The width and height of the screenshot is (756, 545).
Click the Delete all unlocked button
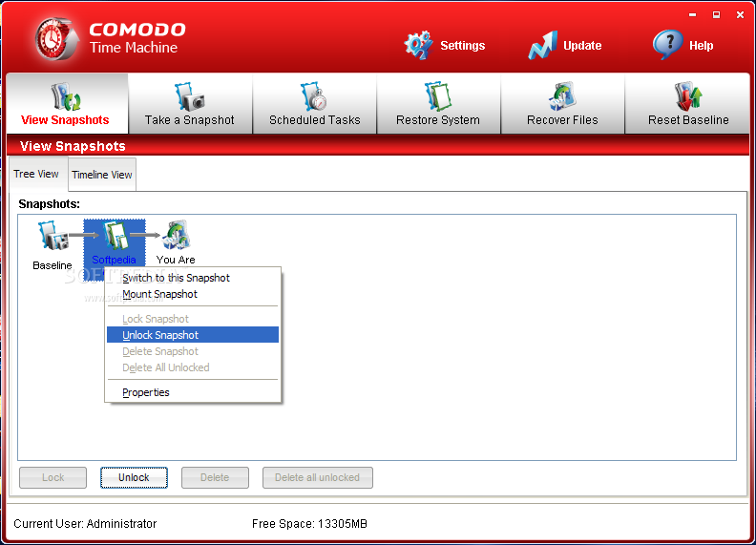coord(318,477)
